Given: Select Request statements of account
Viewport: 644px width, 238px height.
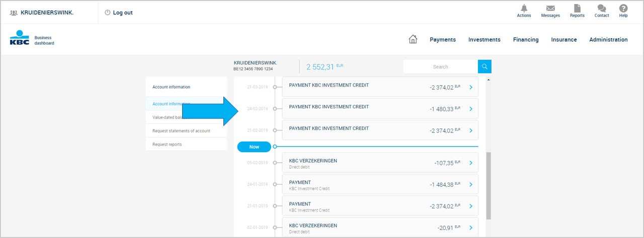Looking at the screenshot, I should pyautogui.click(x=186, y=131).
